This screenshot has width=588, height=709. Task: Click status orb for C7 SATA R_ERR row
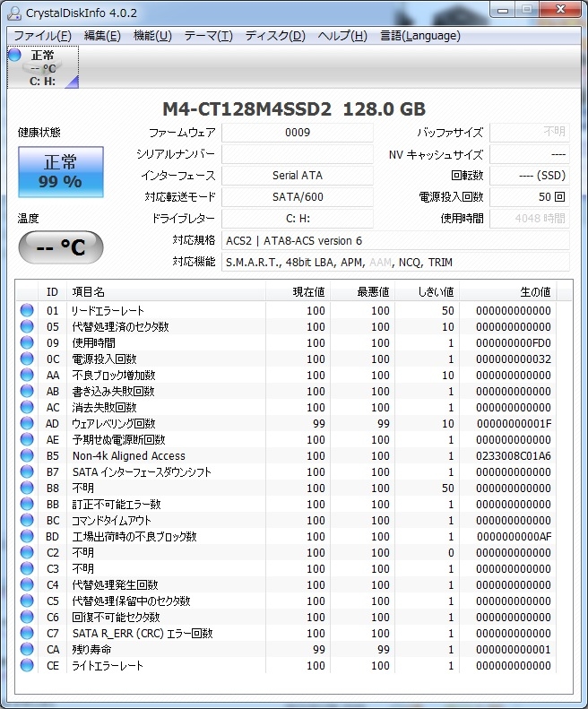click(x=27, y=633)
